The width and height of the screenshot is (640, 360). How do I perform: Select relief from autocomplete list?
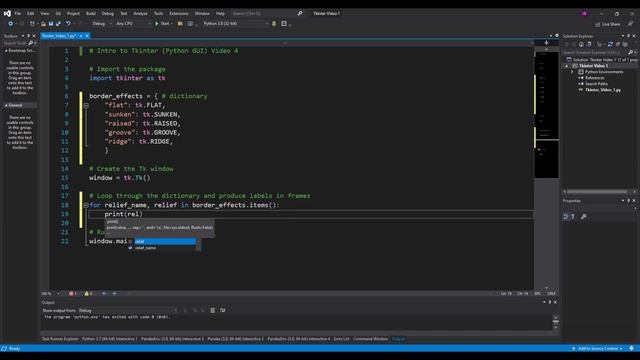[165, 242]
